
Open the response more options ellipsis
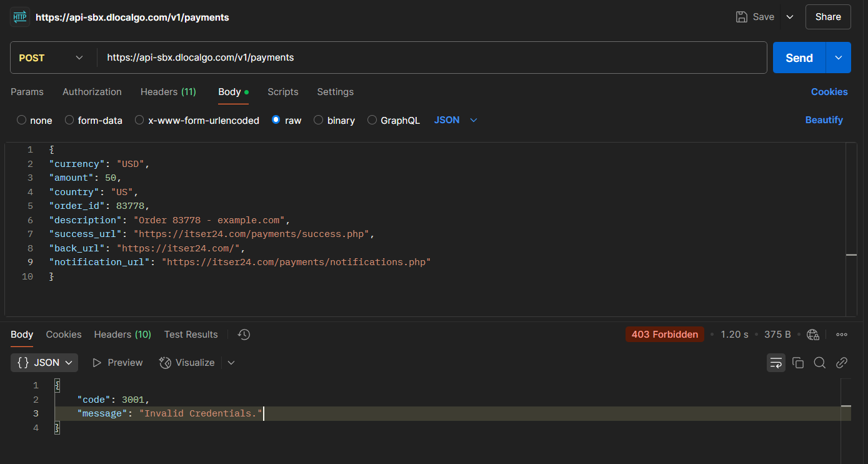click(842, 335)
